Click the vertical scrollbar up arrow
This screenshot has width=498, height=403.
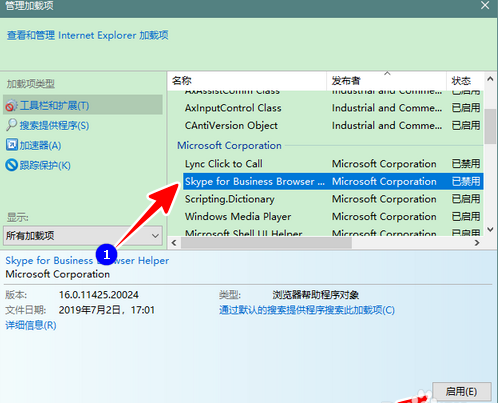tap(490, 79)
